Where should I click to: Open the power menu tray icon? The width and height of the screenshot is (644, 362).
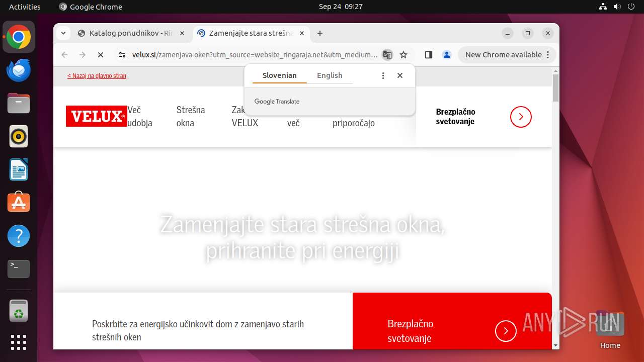(631, 7)
